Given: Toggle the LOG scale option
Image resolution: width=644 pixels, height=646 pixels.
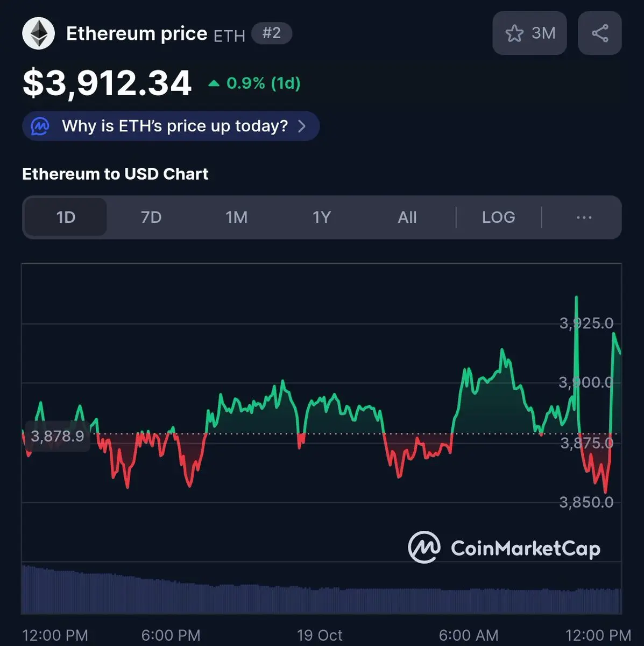Looking at the screenshot, I should click(498, 217).
